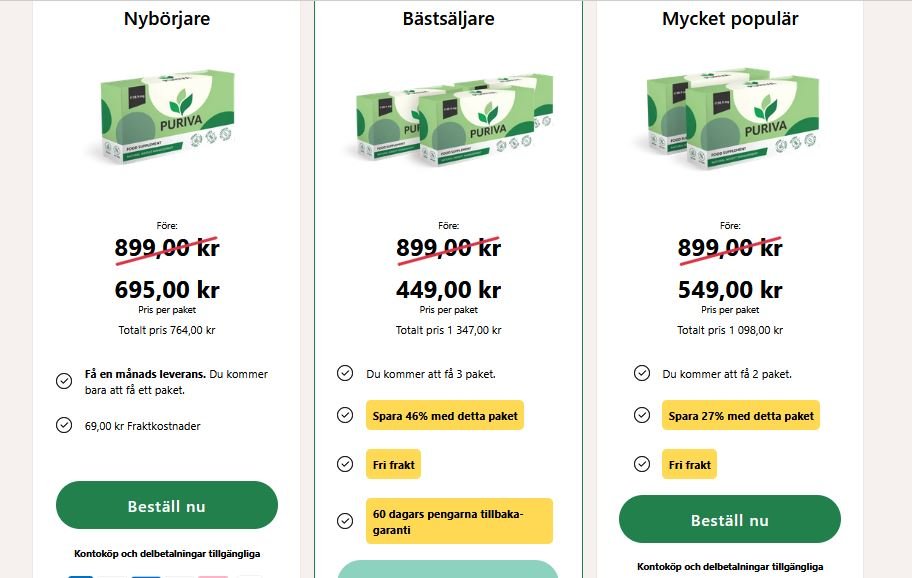
Task: Click checkmark icon beside 'få 2 paket'
Action: click(642, 373)
